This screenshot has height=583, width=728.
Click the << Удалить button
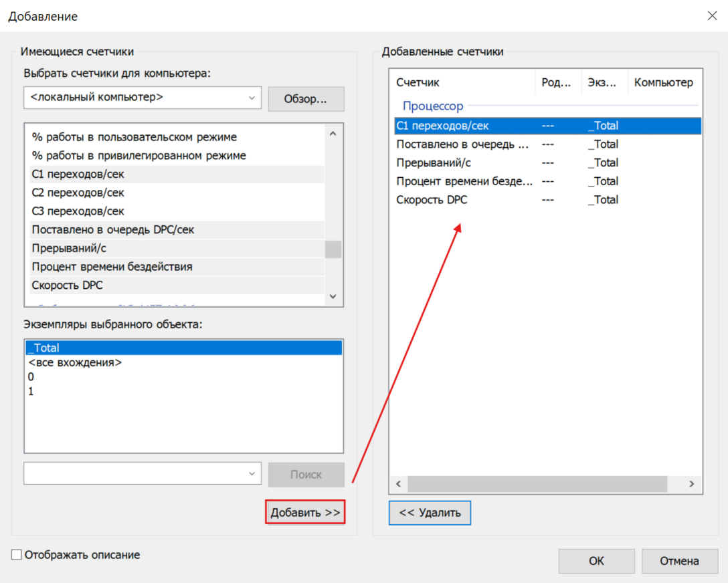(430, 513)
